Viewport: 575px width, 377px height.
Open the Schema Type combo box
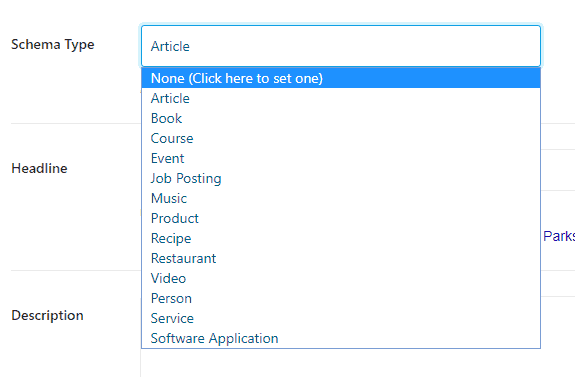(341, 46)
